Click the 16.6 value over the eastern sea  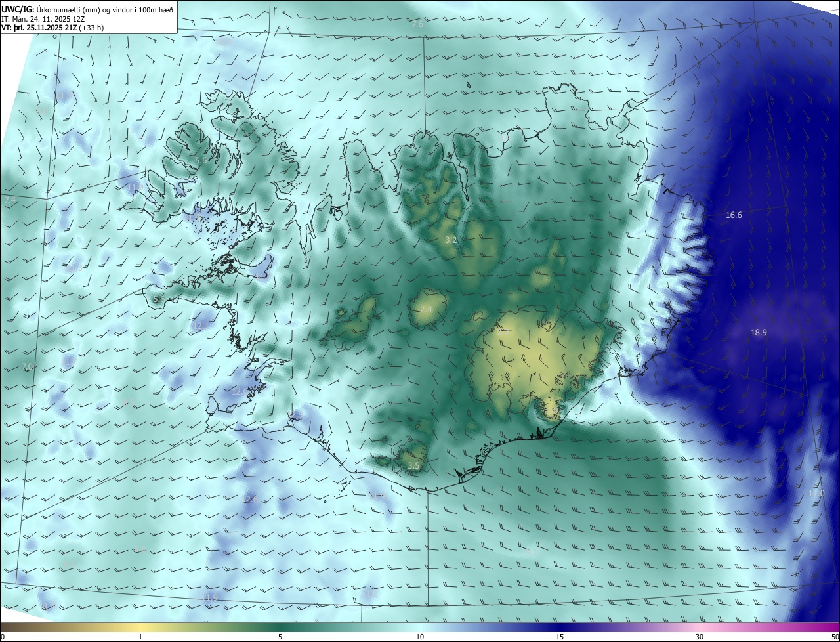(x=734, y=215)
